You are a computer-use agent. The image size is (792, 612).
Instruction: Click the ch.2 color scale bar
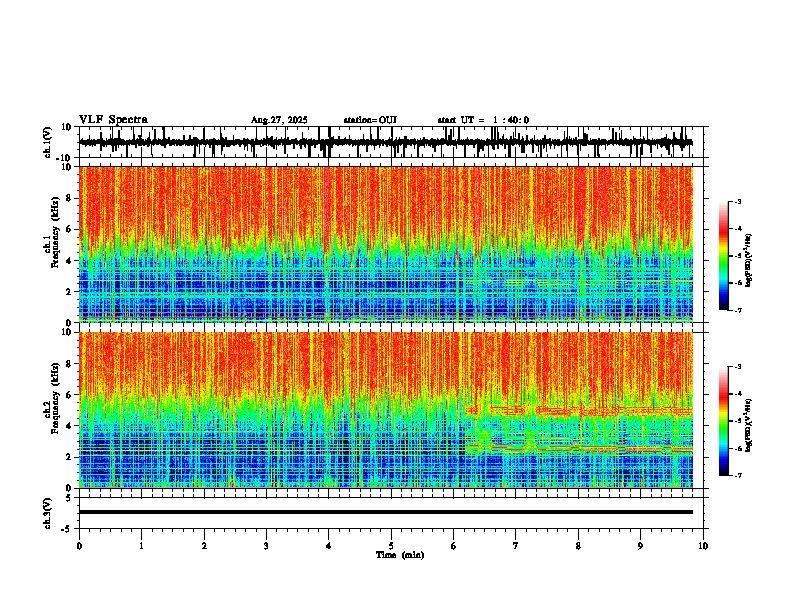tap(724, 421)
